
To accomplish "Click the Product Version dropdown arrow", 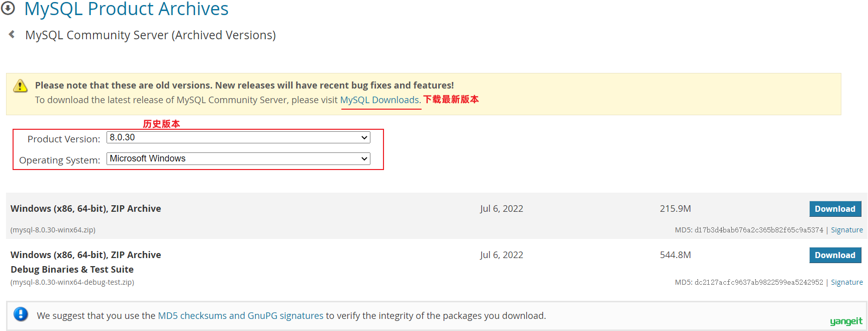I will coord(364,137).
